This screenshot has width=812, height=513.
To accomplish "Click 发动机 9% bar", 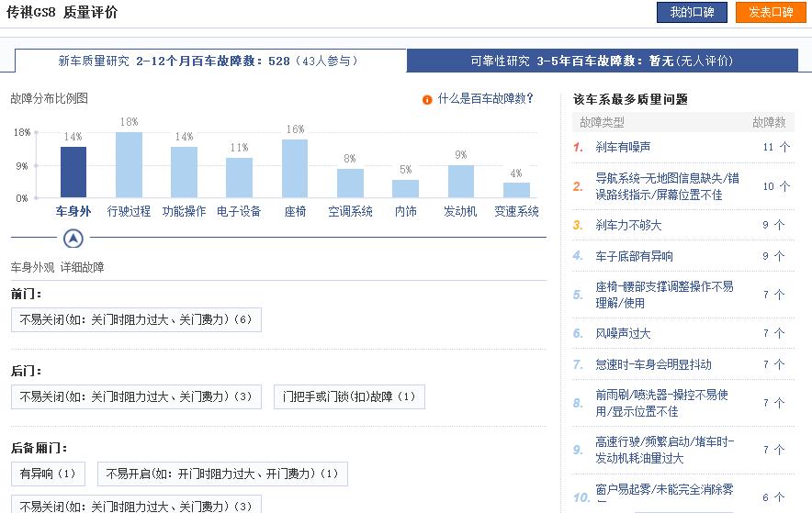I will 461,182.
